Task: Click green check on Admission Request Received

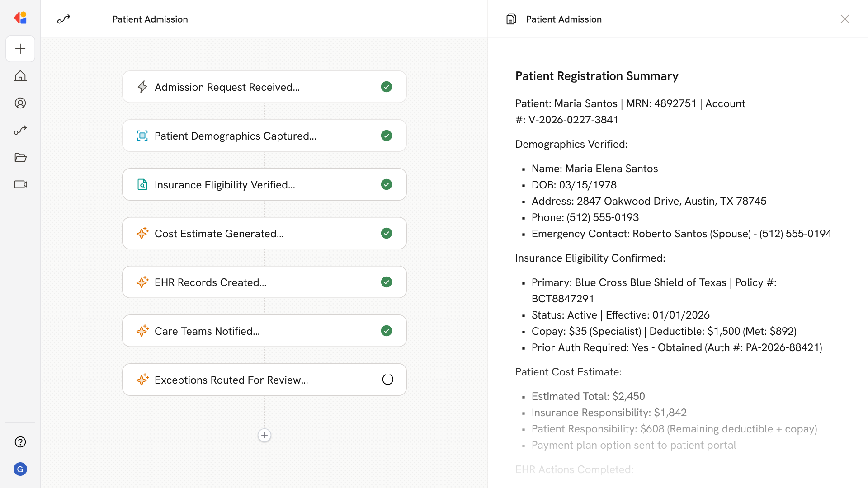Action: click(387, 87)
